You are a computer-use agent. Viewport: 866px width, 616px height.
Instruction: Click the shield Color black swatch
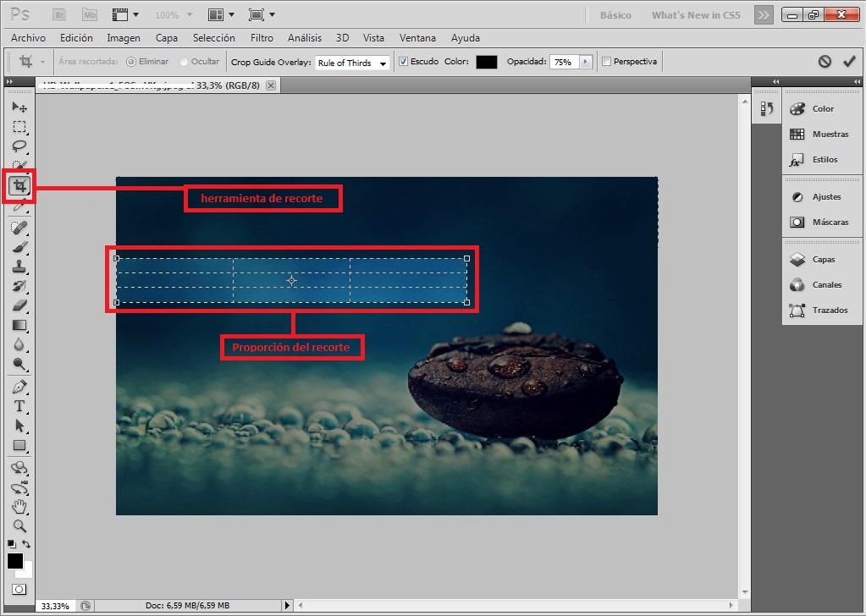486,62
